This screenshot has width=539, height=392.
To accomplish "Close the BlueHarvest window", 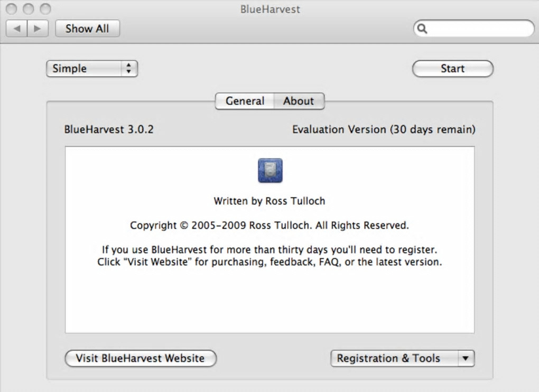I will coord(11,9).
